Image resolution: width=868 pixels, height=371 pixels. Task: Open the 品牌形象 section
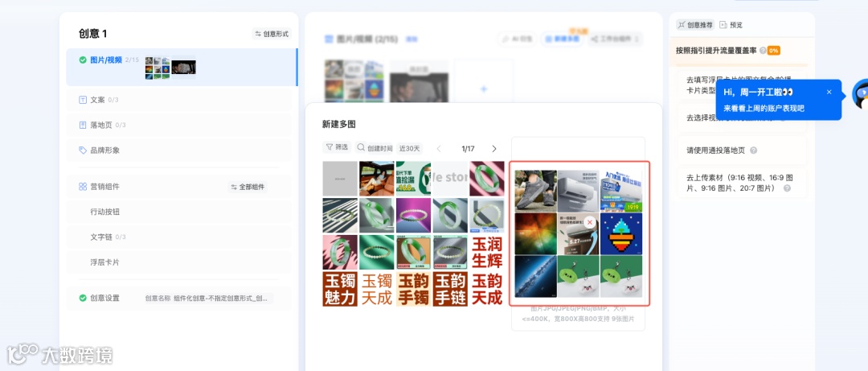tap(178, 150)
